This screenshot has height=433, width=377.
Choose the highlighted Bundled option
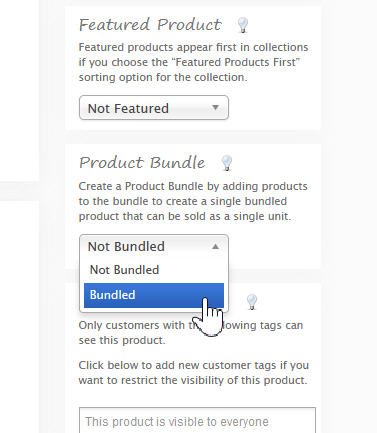[x=154, y=295]
